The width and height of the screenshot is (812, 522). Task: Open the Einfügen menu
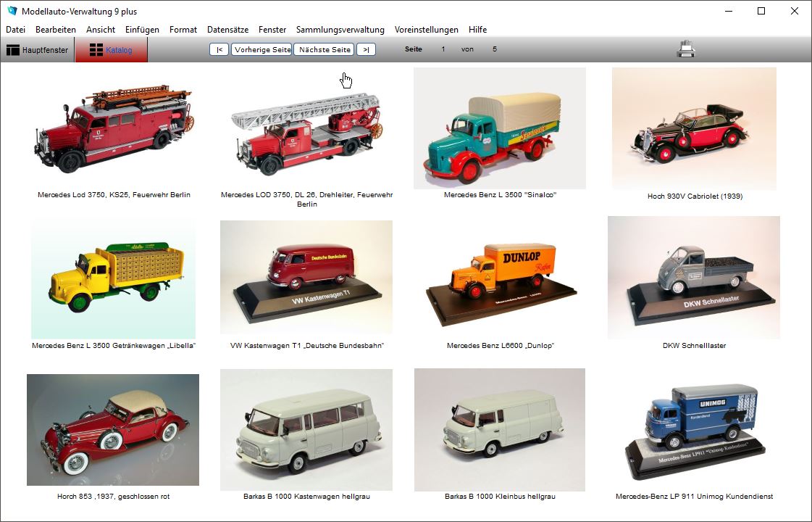[142, 30]
